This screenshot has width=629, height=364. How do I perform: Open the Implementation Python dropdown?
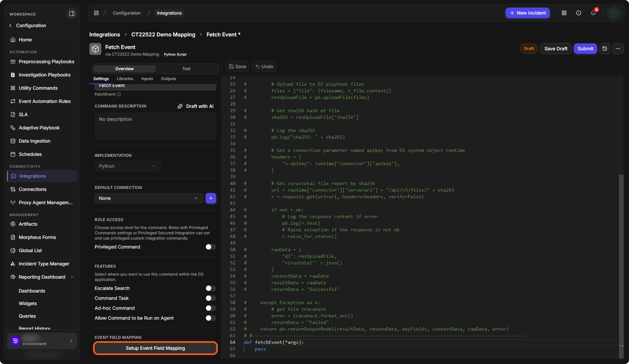tap(127, 166)
